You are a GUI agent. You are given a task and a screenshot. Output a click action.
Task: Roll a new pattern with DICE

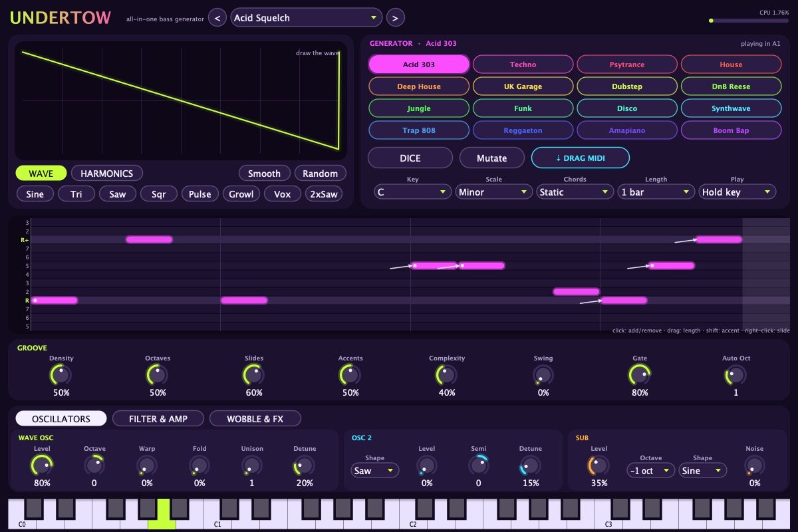(410, 158)
